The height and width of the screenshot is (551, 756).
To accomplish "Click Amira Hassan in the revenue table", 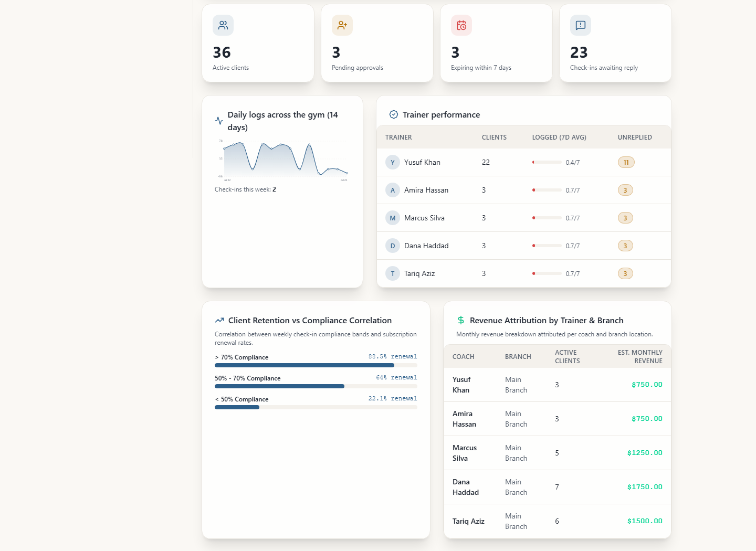I will (x=464, y=419).
